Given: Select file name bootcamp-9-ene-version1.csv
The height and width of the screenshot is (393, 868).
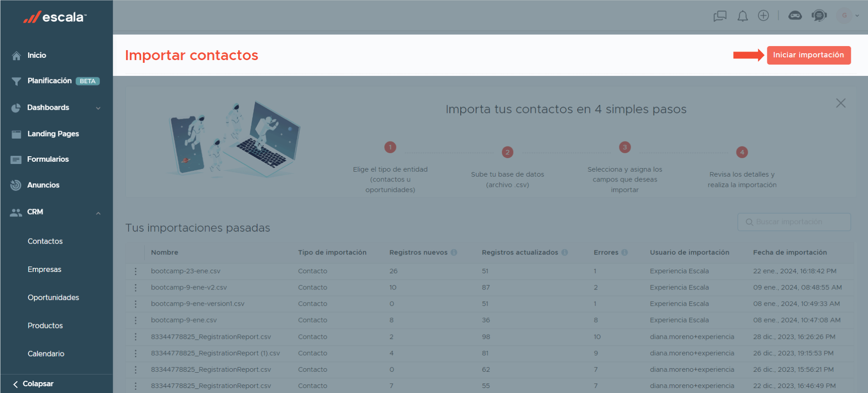Looking at the screenshot, I should pyautogui.click(x=198, y=304).
